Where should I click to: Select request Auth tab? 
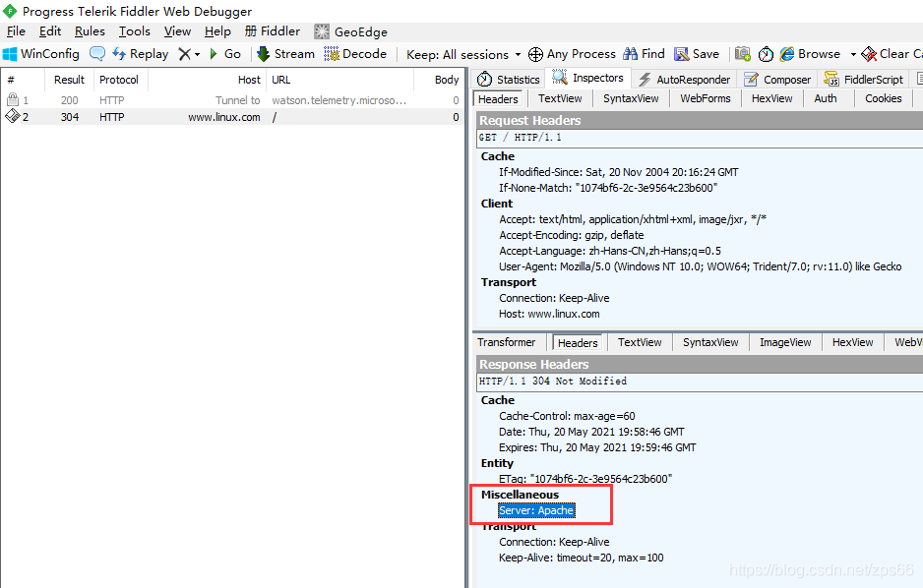(x=826, y=98)
